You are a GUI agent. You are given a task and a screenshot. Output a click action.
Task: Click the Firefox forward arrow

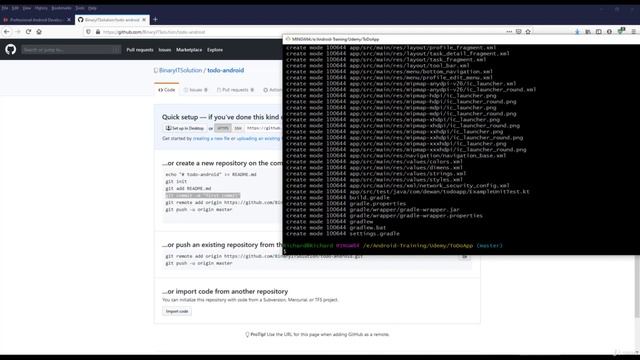(18, 31)
